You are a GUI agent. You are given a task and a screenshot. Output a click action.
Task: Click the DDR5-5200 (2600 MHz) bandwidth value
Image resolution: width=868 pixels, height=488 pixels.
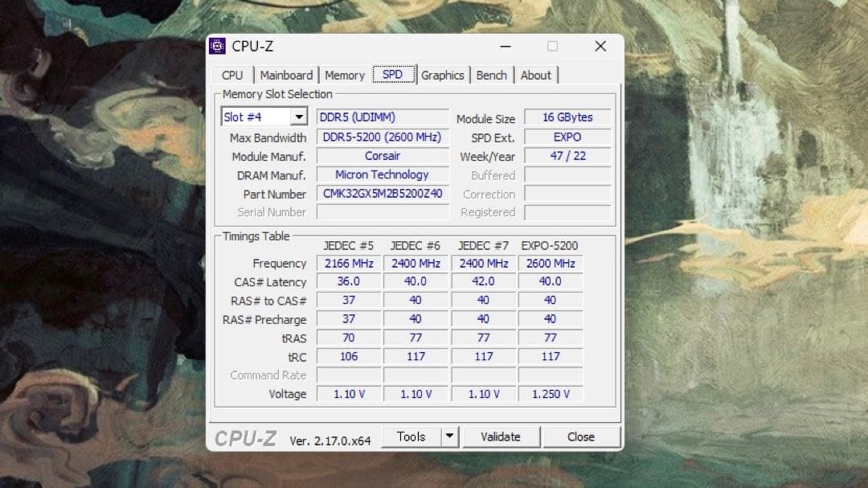383,137
